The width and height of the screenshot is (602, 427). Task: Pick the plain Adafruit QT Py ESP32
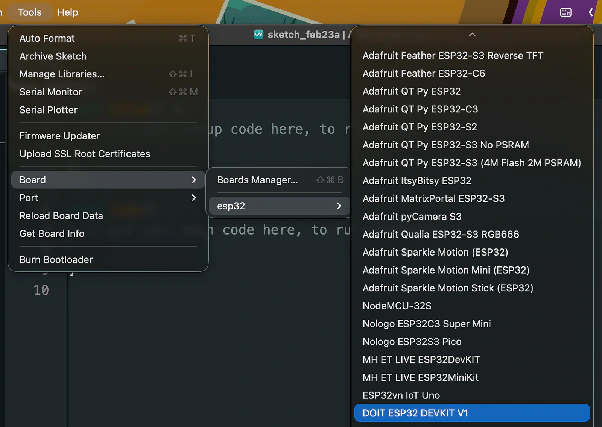pyautogui.click(x=472, y=91)
